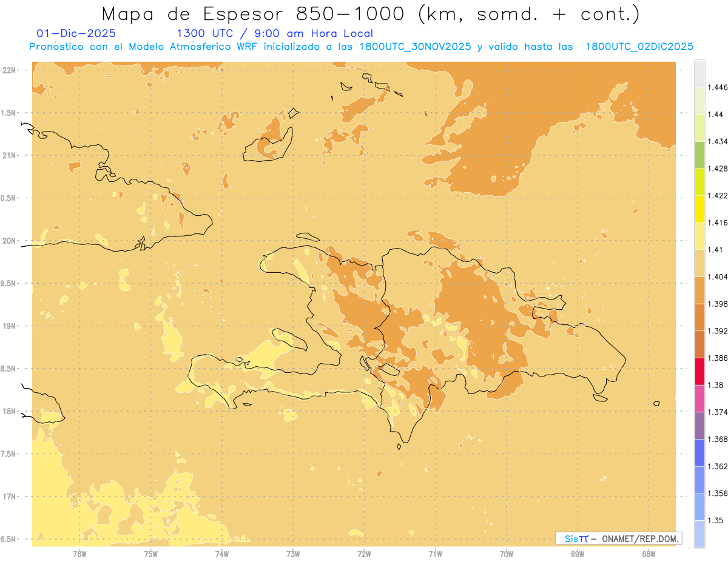Click the '0.5N' latitude label
728x562 pixels.
tap(8, 198)
